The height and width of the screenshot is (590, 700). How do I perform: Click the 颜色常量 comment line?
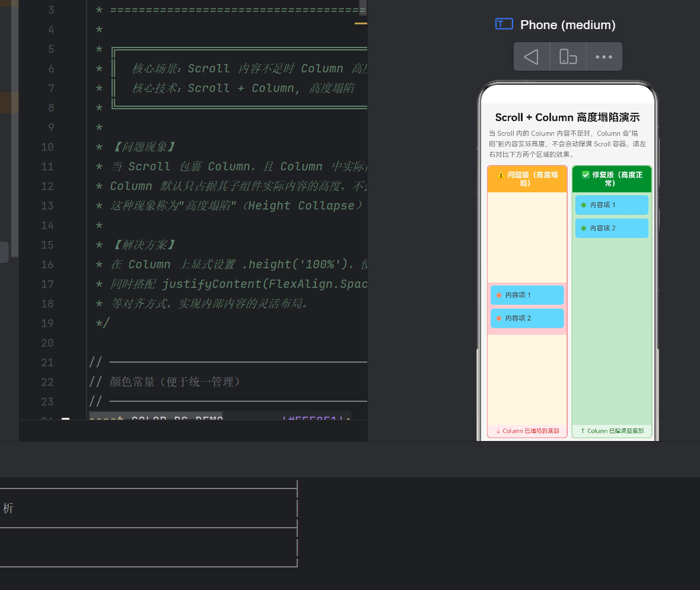pos(165,382)
